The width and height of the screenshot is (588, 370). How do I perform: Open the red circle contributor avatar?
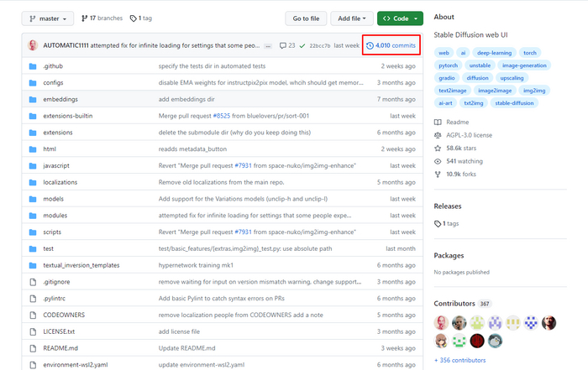[x=477, y=341]
